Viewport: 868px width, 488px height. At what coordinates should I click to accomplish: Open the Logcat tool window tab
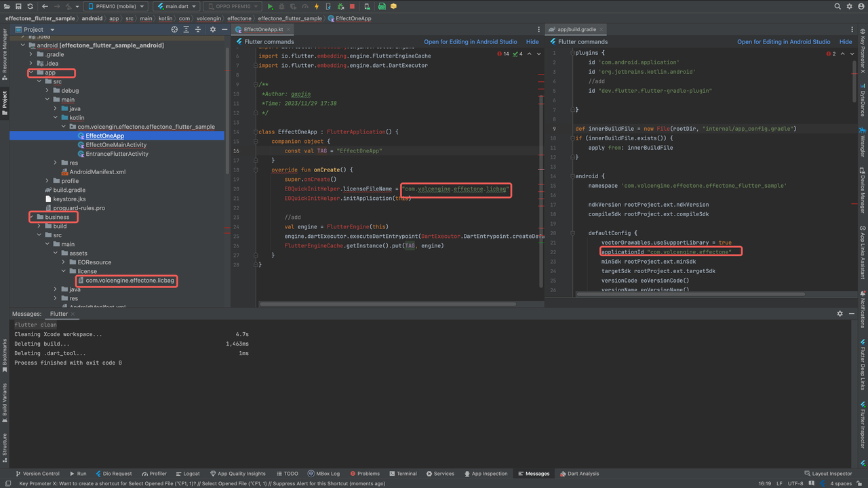[x=187, y=474]
